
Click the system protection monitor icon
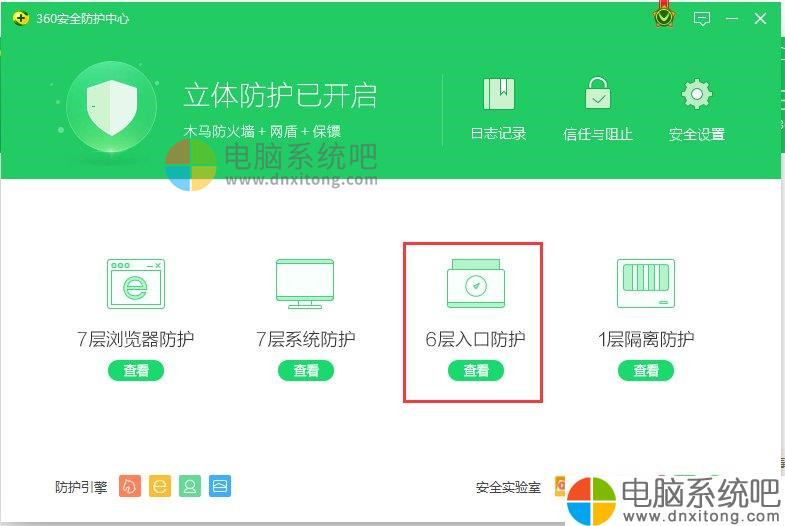[305, 284]
